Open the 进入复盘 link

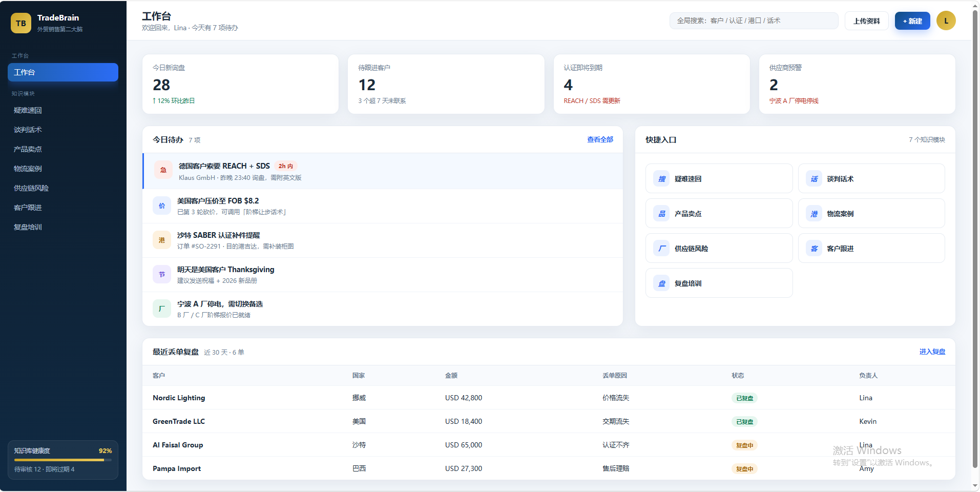[x=932, y=352]
